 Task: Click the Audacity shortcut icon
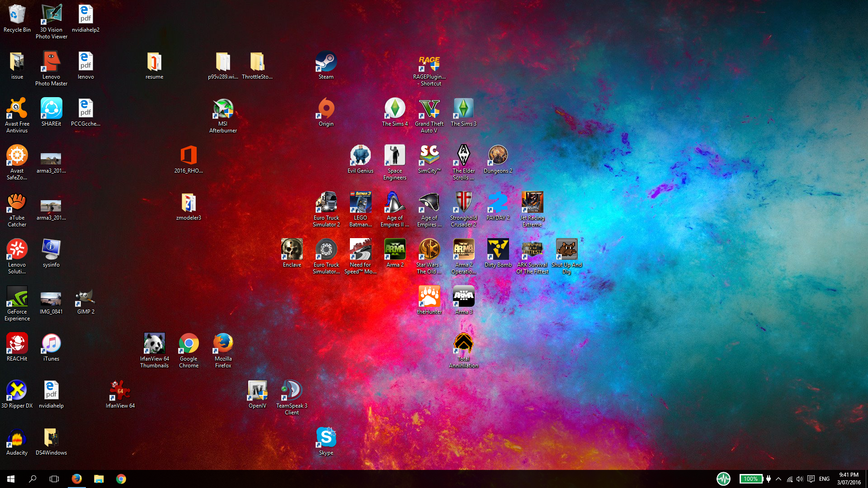pos(17,438)
